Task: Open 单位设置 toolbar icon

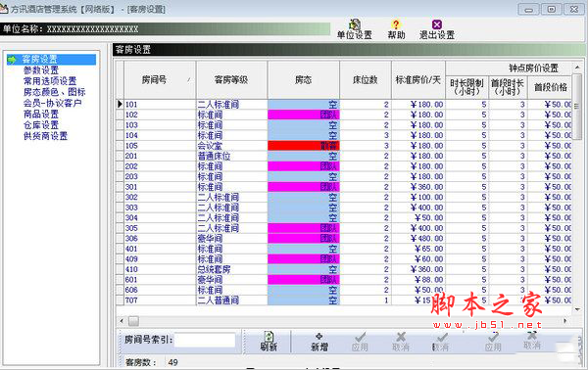Action: coord(355,29)
